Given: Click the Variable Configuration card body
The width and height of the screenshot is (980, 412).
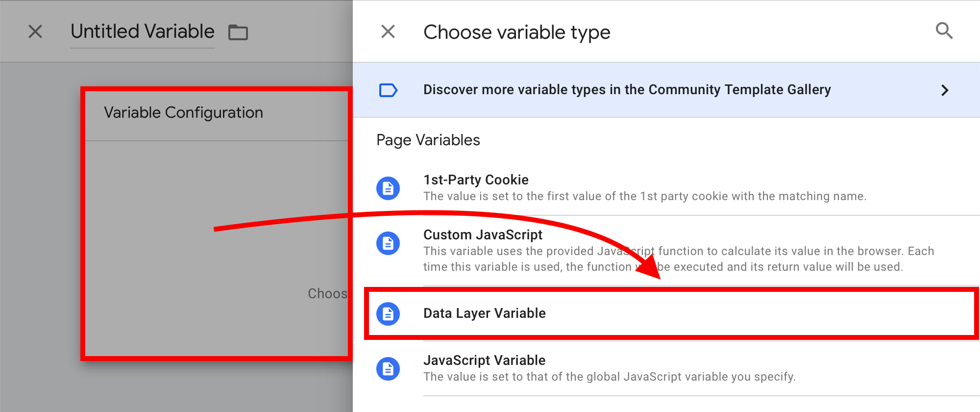Looking at the screenshot, I should (x=217, y=248).
